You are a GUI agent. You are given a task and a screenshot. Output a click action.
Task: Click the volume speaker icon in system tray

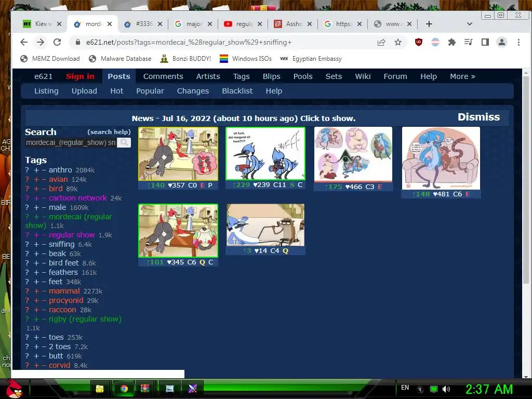446,389
